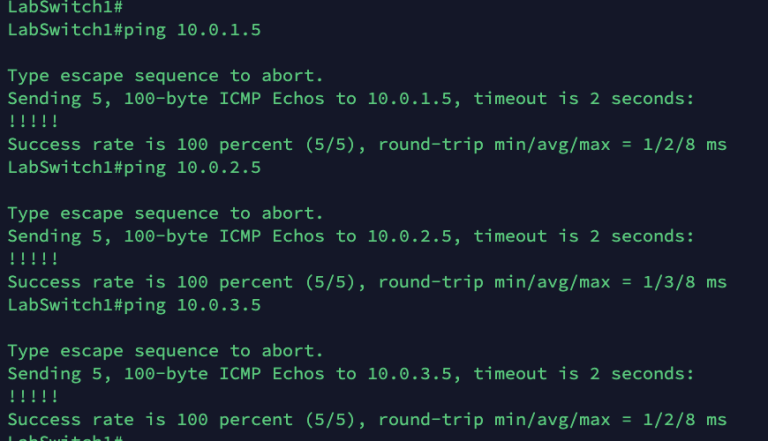
Task: Click the Sending line for 10.0.1.5
Action: click(350, 98)
